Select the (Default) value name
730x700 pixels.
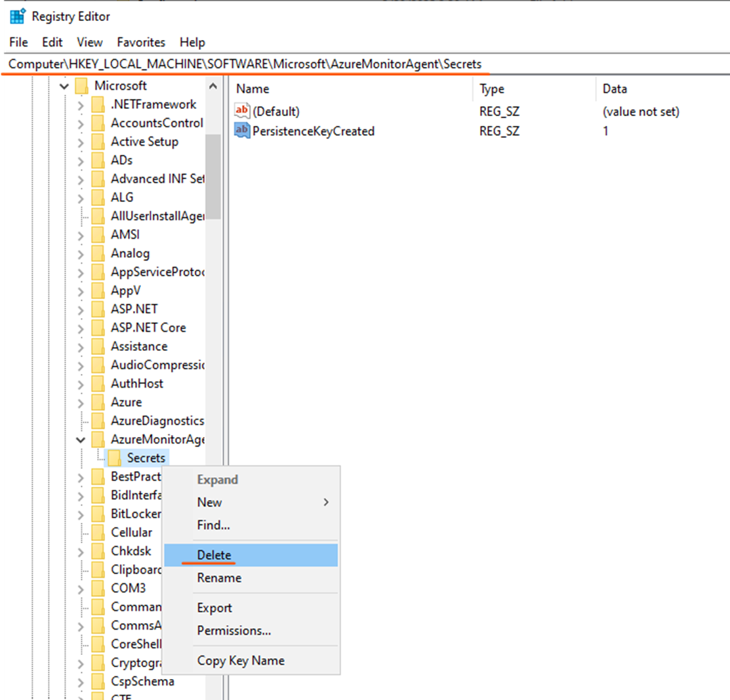coord(276,112)
